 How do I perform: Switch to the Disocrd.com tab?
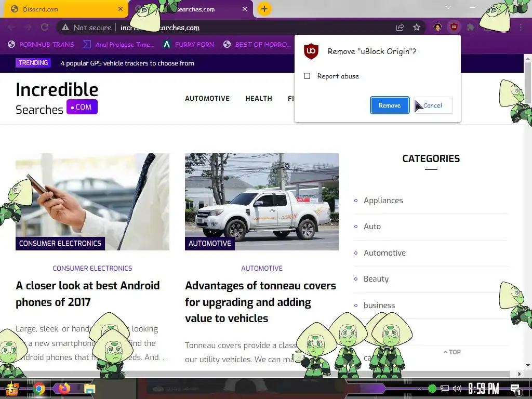[x=66, y=9]
